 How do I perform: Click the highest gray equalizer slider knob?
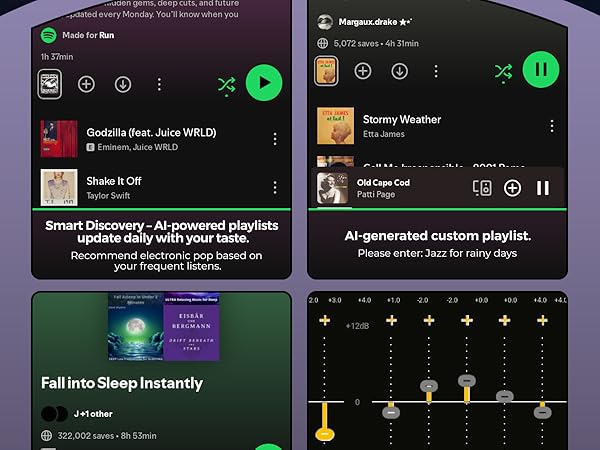coord(467,380)
